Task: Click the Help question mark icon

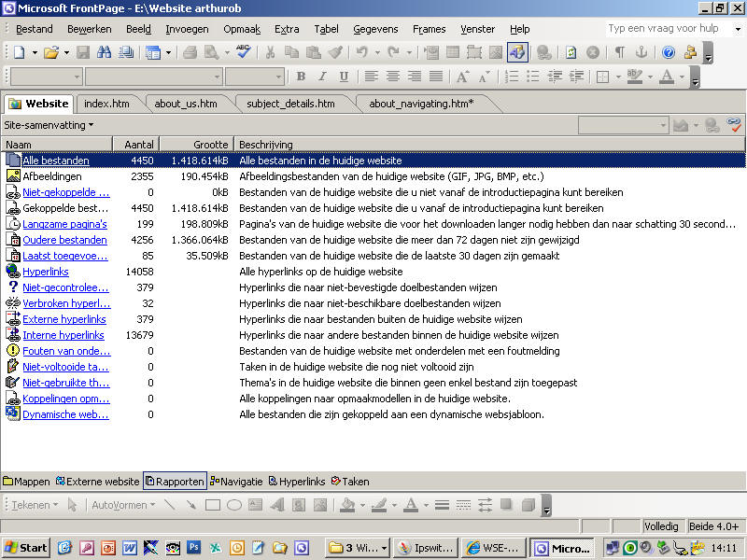Action: 668,52
